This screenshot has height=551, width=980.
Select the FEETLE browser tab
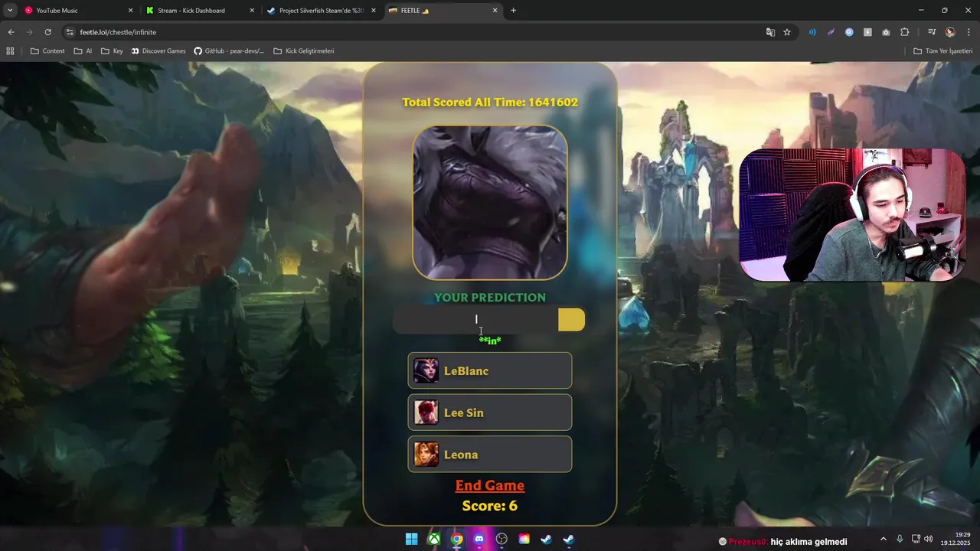tap(443, 11)
